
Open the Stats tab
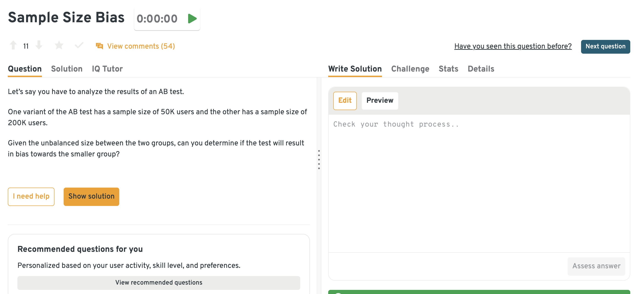pos(448,69)
